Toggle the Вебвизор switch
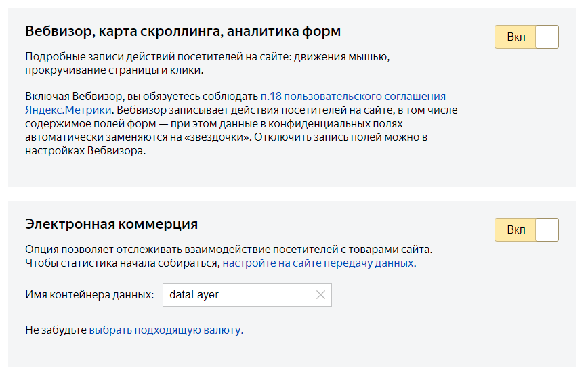Viewport: 588px width, 377px height. pos(526,37)
